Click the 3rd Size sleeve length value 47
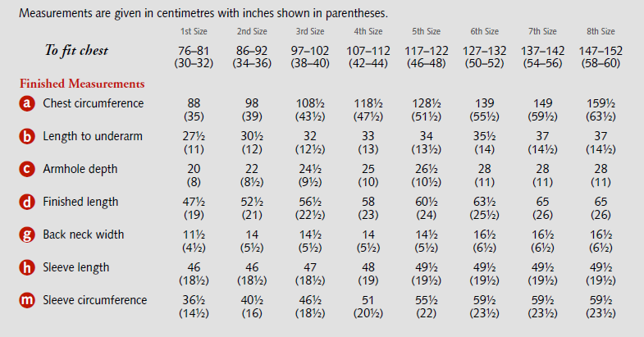The image size is (644, 337). [x=310, y=267]
